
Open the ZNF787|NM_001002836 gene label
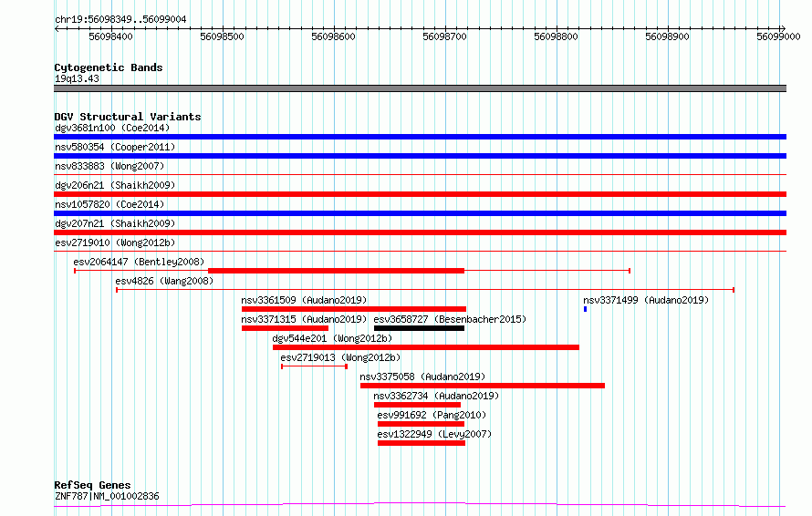click(107, 496)
